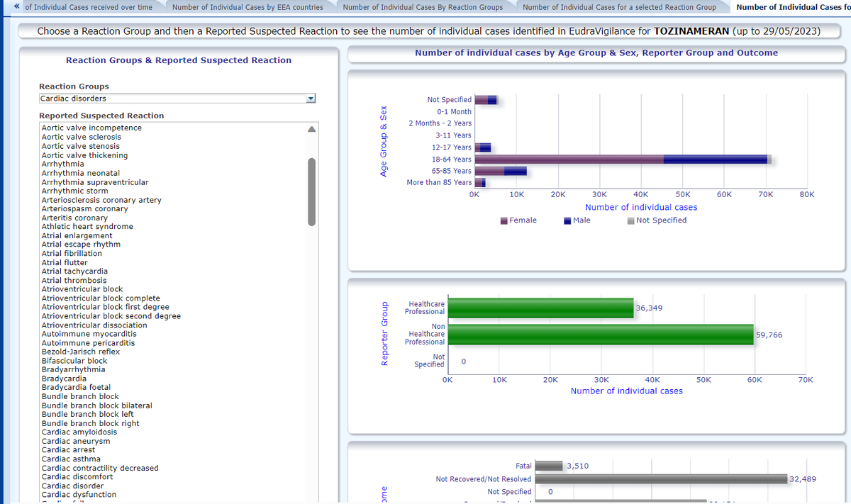The image size is (851, 504).
Task: Select Bradycardia from the reaction list
Action: 64,379
